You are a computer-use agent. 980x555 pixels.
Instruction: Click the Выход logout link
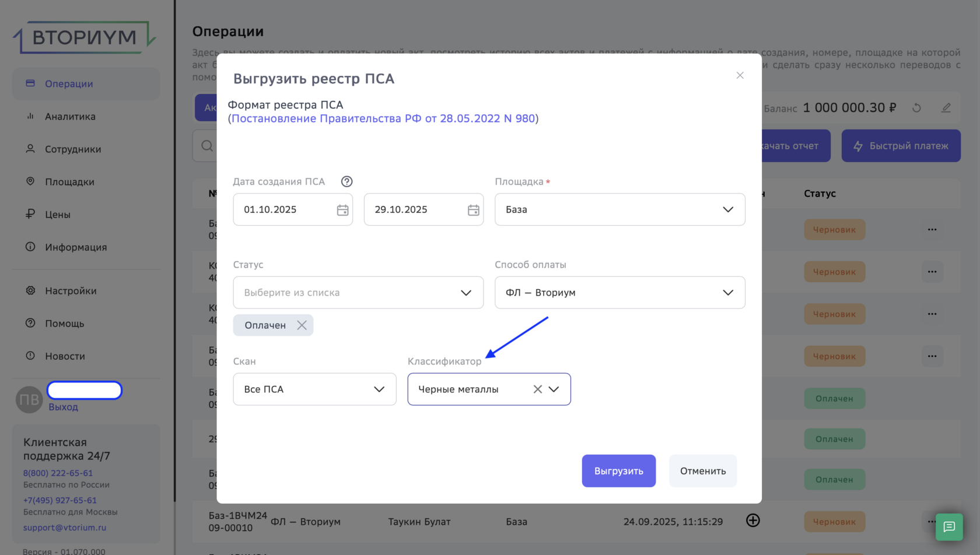[x=63, y=407]
